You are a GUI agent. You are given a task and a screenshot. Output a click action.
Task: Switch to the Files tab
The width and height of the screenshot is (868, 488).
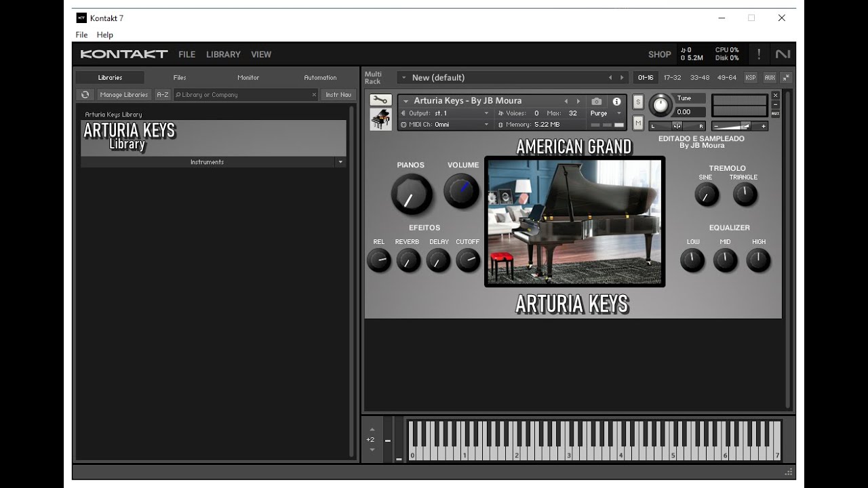click(180, 77)
